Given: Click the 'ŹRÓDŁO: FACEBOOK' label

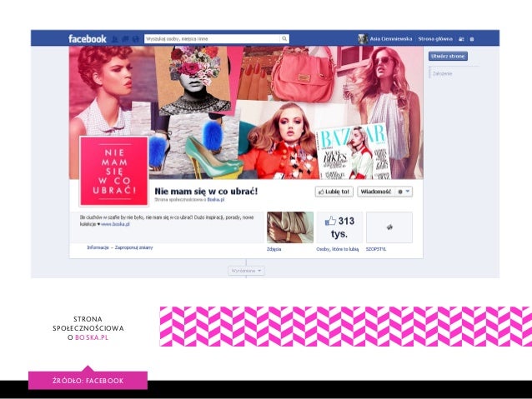Looking at the screenshot, I should coord(88,381).
